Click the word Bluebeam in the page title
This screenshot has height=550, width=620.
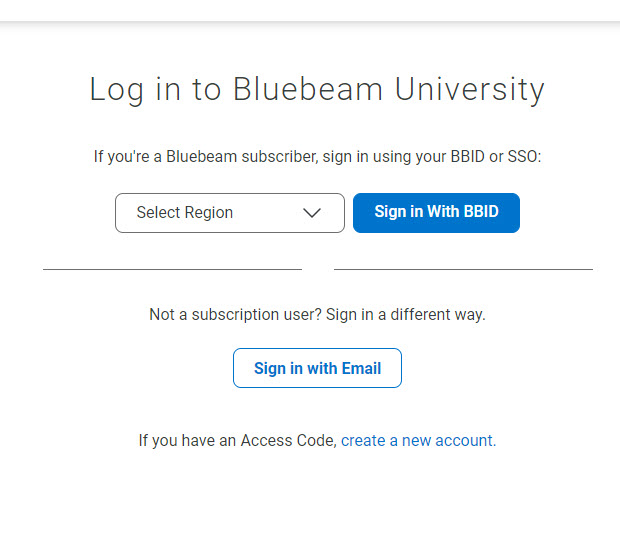[x=308, y=89]
